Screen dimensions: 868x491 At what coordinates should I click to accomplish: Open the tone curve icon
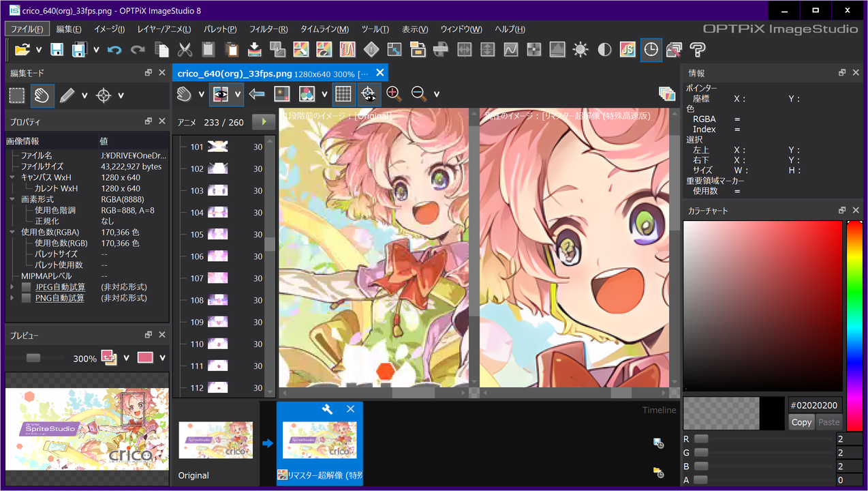pyautogui.click(x=511, y=49)
